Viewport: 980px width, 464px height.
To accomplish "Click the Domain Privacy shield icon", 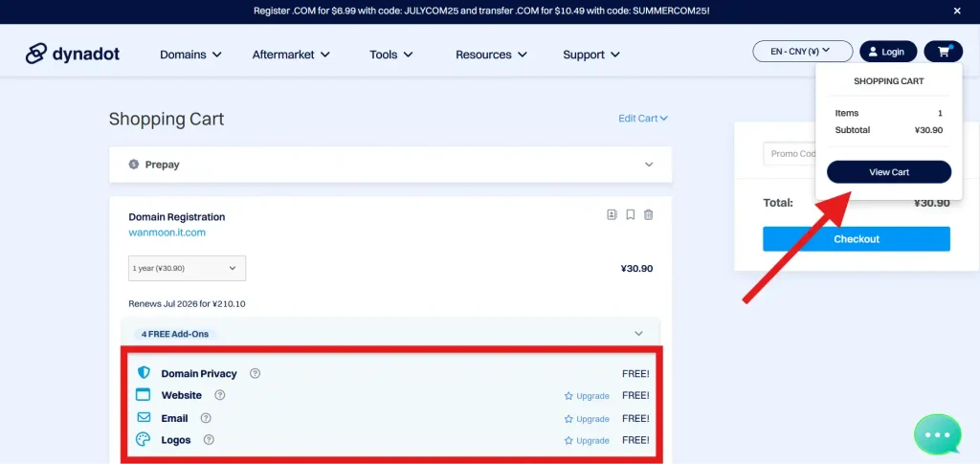I will click(x=144, y=373).
